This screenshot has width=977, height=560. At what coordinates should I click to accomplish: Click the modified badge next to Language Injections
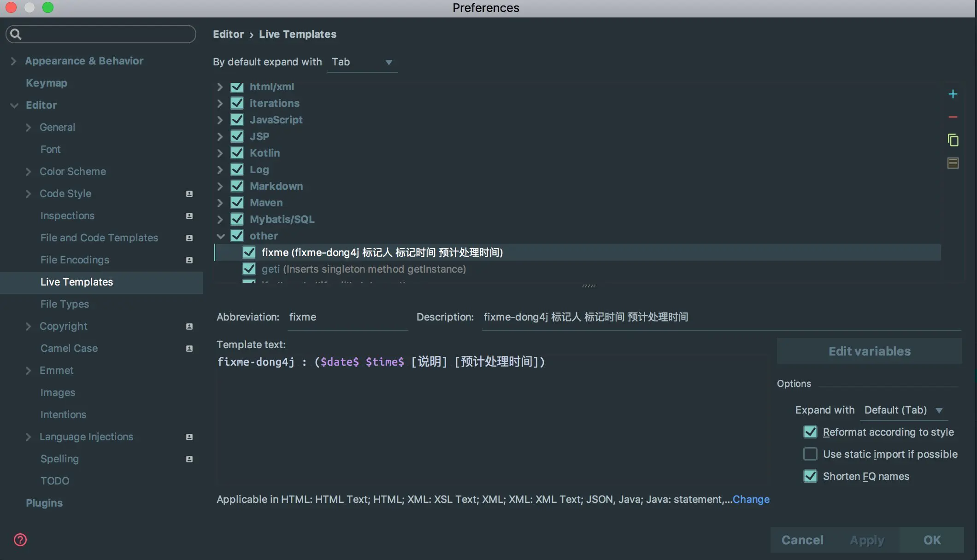(189, 437)
